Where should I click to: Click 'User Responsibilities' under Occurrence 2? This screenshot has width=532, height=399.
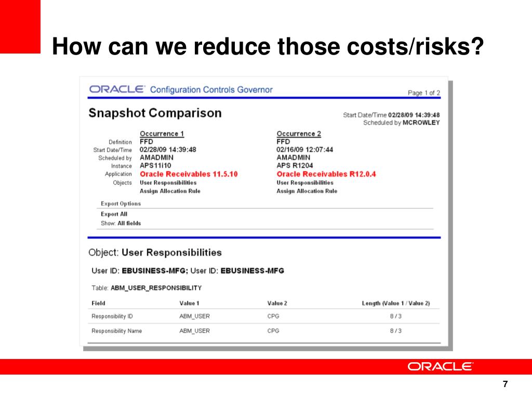click(305, 182)
